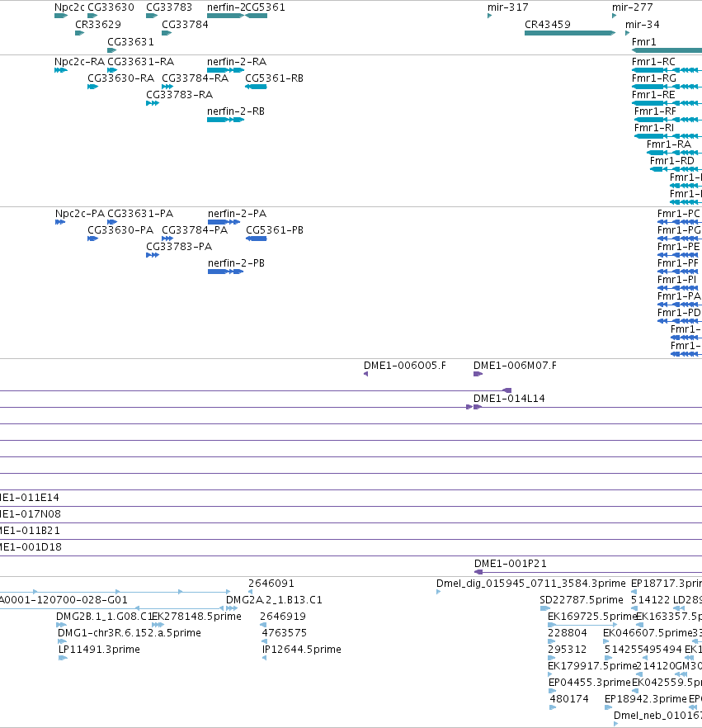Click the Fmr1-RG transcript label
This screenshot has height=728, width=702.
654,78
